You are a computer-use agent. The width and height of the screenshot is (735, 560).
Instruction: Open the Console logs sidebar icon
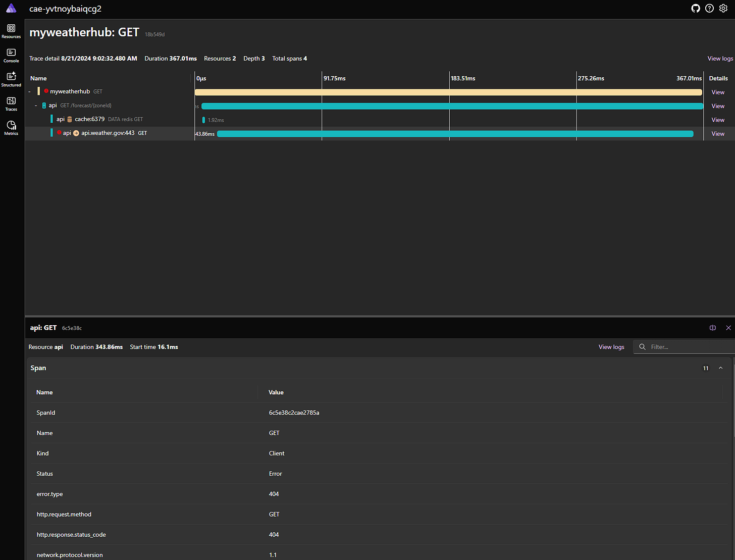11,54
